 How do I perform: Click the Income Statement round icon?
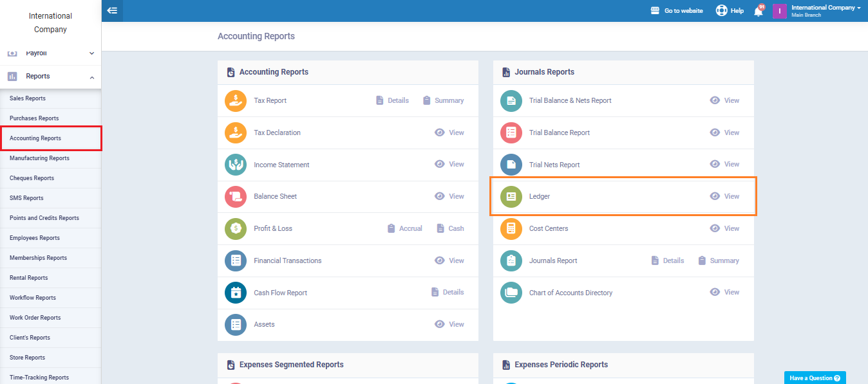coord(236,165)
